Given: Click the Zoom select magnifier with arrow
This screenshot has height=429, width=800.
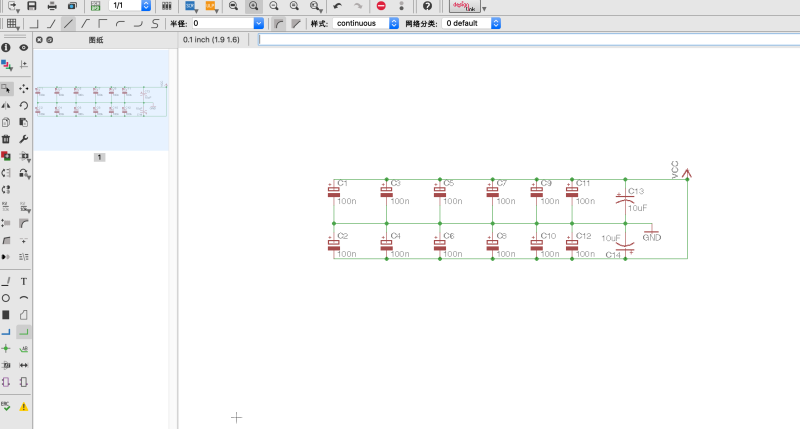Looking at the screenshot, I should pyautogui.click(x=315, y=6).
